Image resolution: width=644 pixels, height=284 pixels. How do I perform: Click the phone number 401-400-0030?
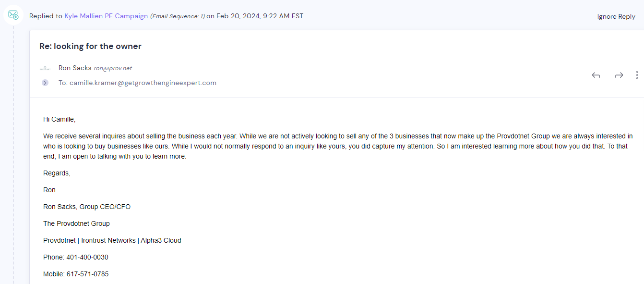coord(87,257)
